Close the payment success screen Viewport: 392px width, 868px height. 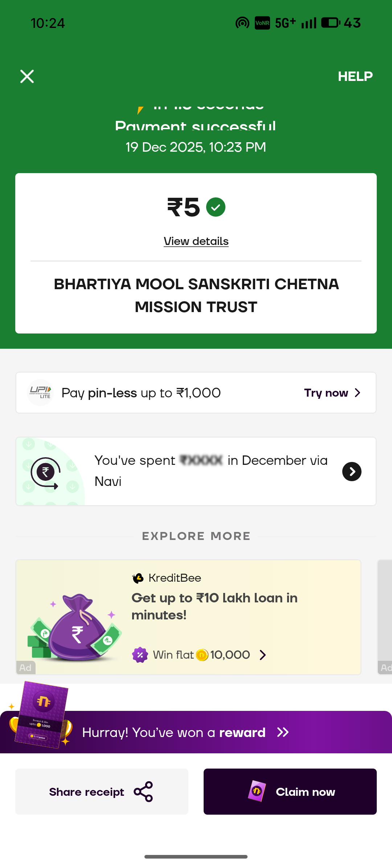tap(27, 77)
